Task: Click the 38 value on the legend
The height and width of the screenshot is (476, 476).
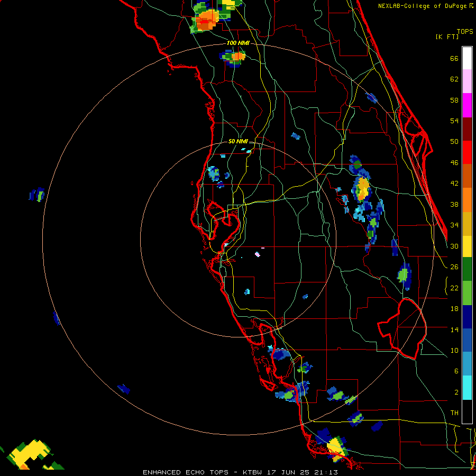Action: (x=454, y=204)
